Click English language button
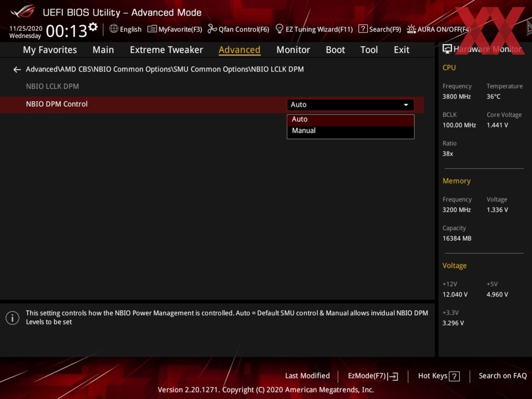The image size is (532, 399). [x=125, y=29]
